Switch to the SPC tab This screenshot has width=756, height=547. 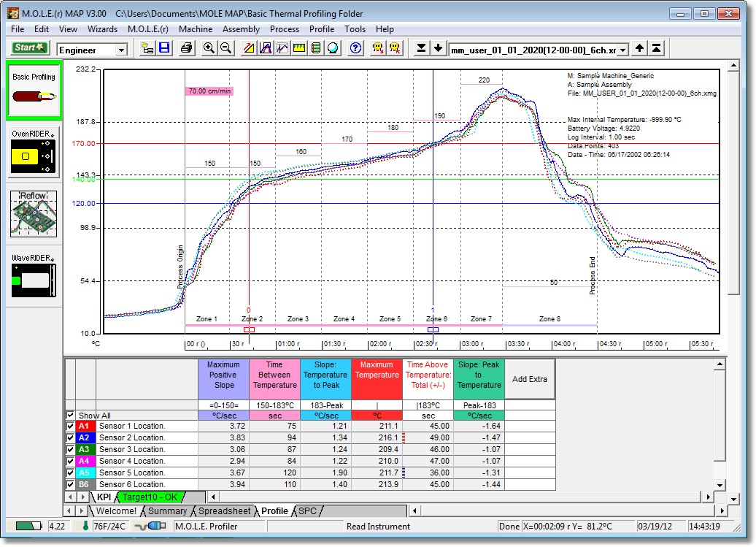pyautogui.click(x=308, y=510)
